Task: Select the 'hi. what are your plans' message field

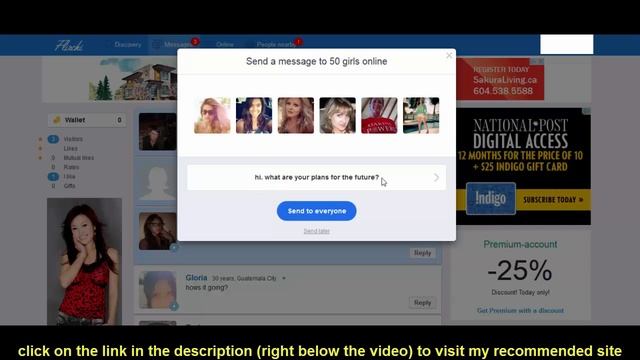Action: [x=316, y=178]
